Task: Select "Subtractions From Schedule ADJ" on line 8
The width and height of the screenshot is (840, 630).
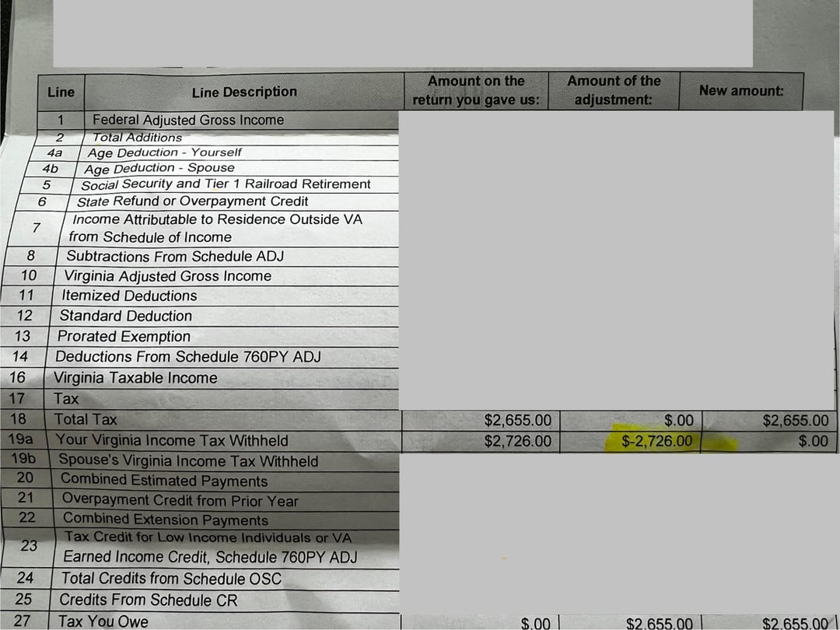Action: 175,256
